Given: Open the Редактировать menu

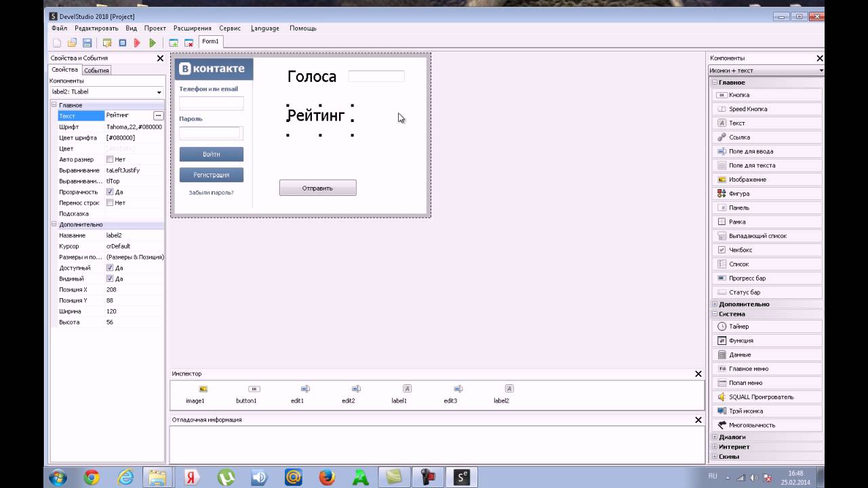Looking at the screenshot, I should (96, 28).
